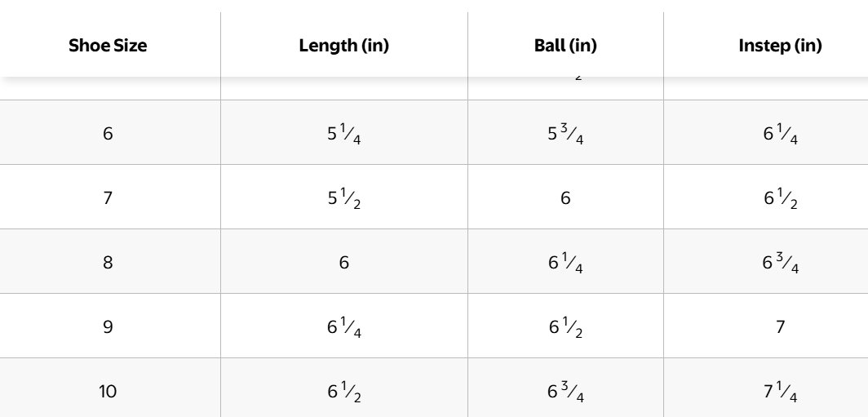The width and height of the screenshot is (868, 417).
Task: Select shoe size 8 row label
Action: (108, 262)
